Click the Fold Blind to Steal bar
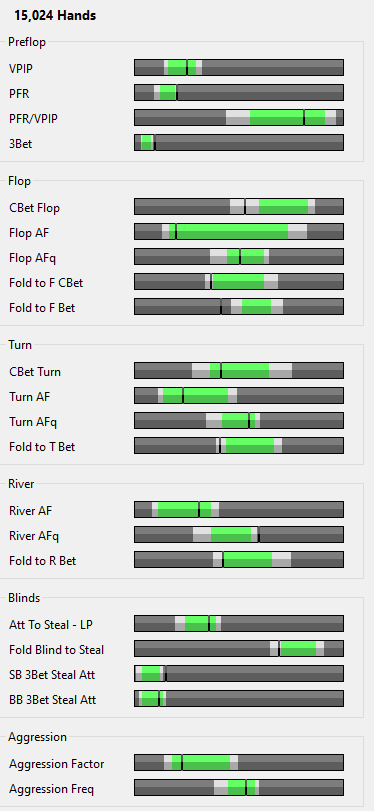374x811 pixels. 239,649
